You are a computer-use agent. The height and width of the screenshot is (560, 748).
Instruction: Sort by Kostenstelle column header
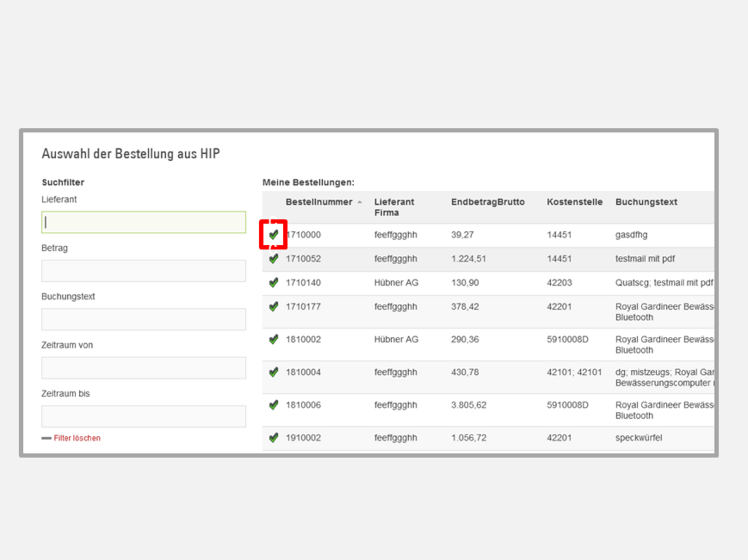tap(574, 202)
